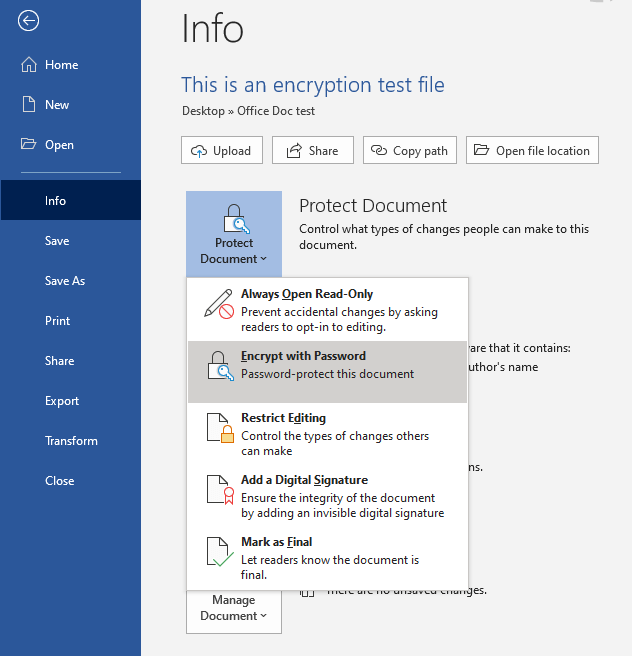Click the Open file location button
632x656 pixels.
pos(532,150)
